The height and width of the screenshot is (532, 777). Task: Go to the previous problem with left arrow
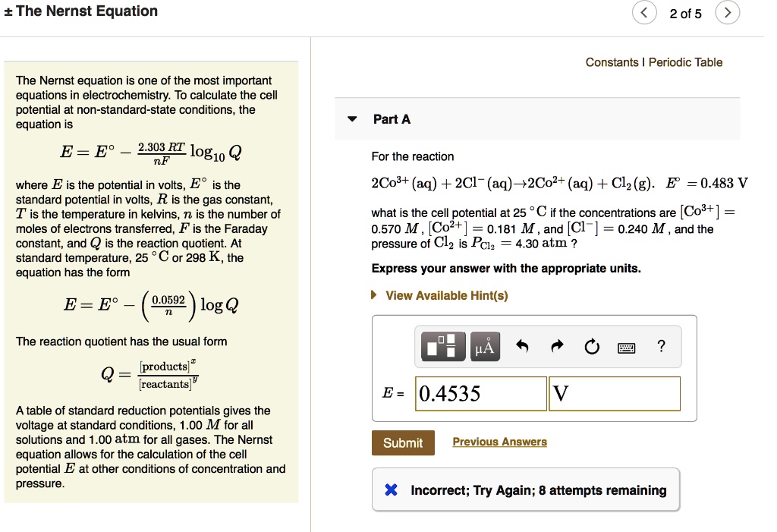click(x=644, y=13)
